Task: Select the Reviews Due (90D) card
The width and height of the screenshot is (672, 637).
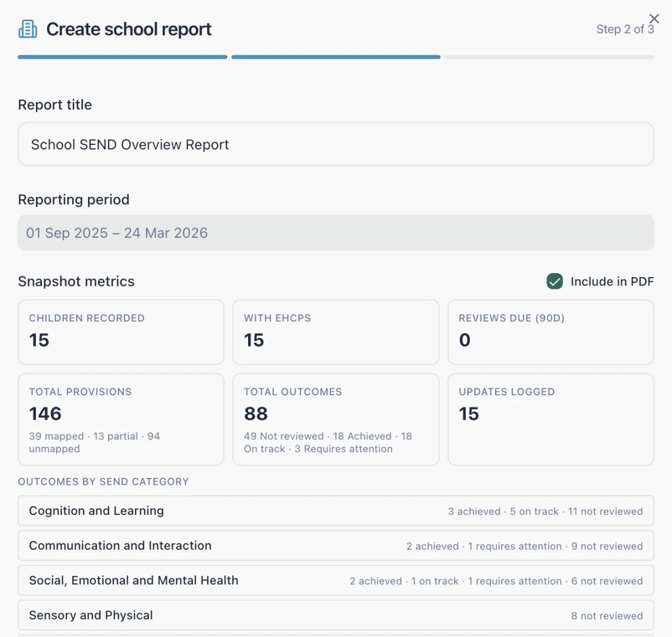Action: point(550,332)
